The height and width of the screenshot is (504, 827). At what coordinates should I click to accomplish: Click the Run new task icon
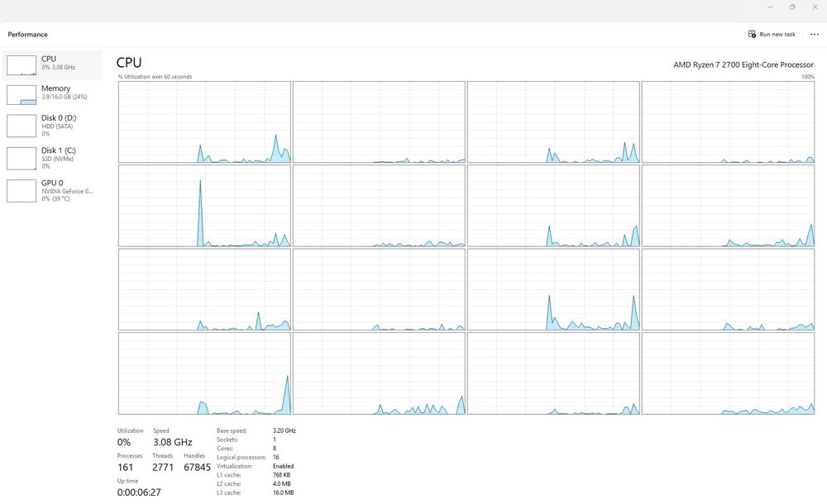pos(752,34)
